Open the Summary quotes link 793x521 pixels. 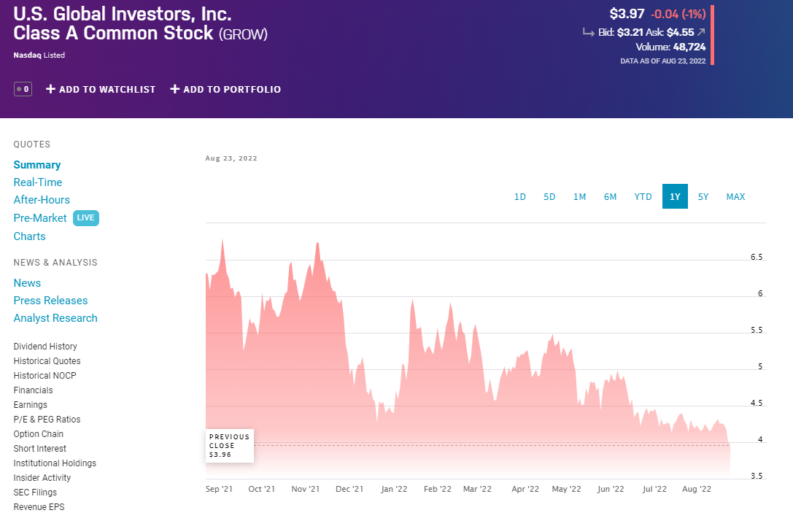(x=37, y=165)
